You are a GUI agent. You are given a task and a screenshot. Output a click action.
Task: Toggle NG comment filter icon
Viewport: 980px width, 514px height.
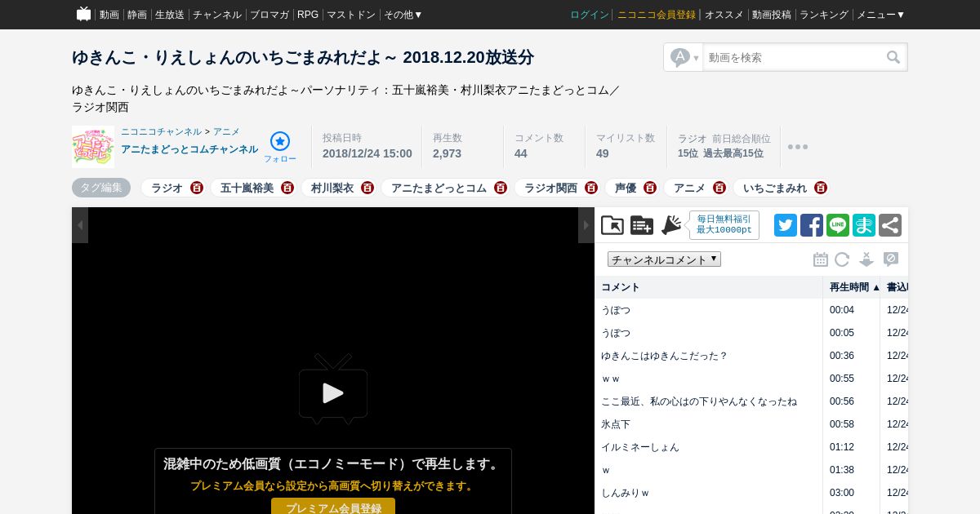pos(891,259)
